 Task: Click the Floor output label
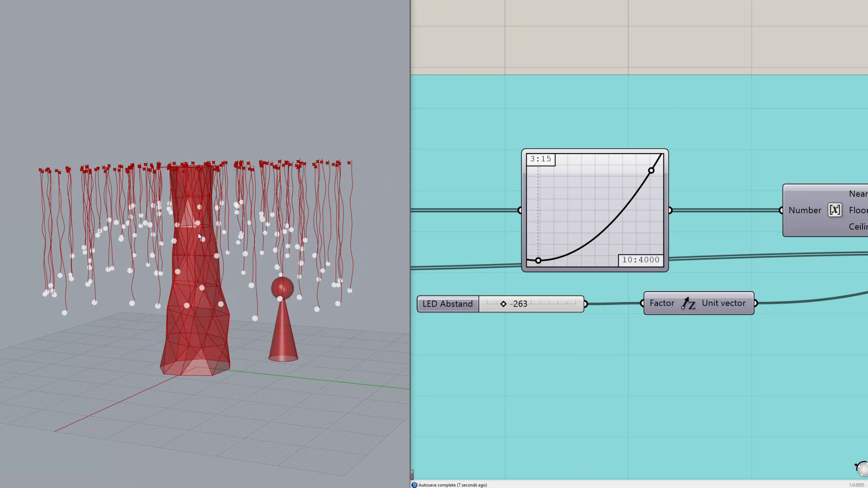(x=858, y=210)
